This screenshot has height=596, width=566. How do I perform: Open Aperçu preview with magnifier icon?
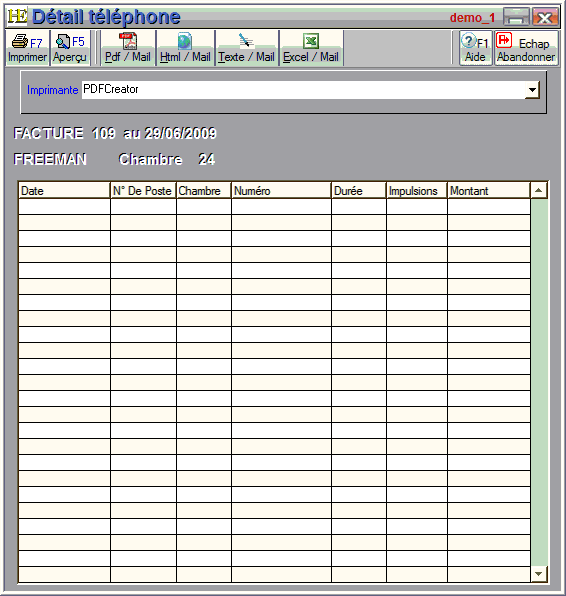click(x=63, y=41)
